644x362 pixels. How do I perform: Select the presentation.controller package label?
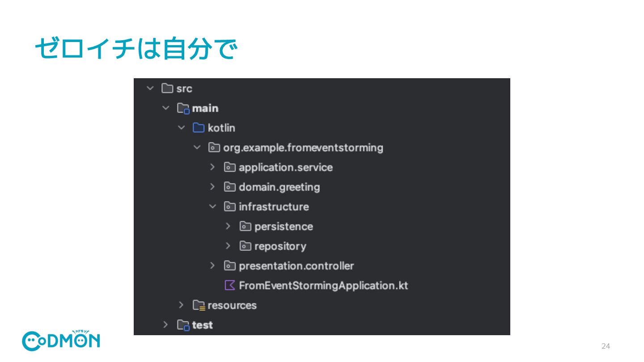[296, 266]
